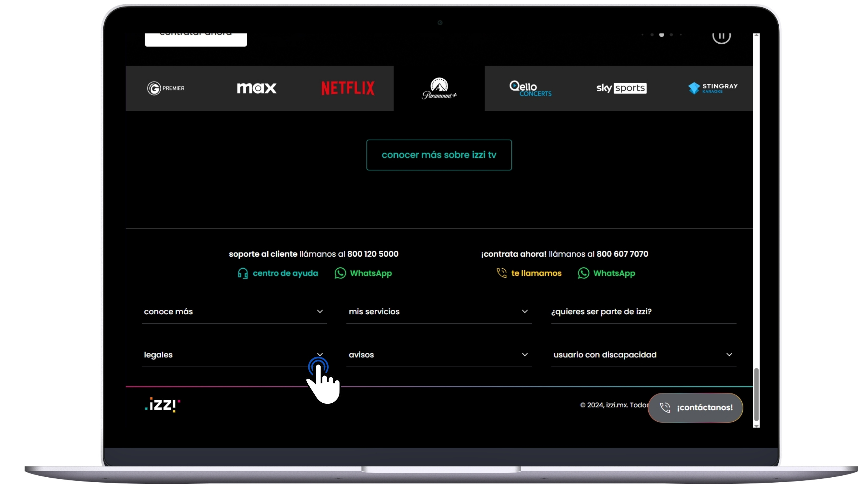Click the headset icon next to centro de ayuda
Image resolution: width=868 pixels, height=488 pixels.
(243, 273)
